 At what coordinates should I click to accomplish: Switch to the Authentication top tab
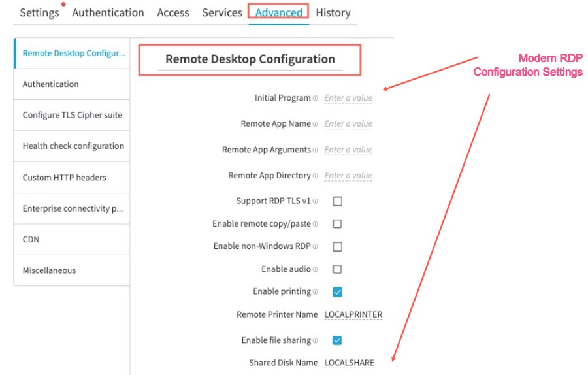[x=108, y=12]
